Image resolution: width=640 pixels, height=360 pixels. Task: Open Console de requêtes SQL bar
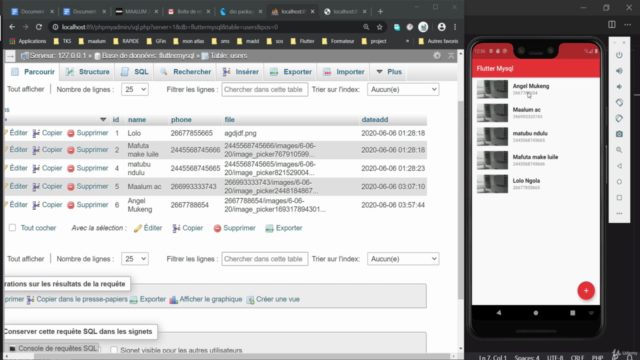pos(52,348)
